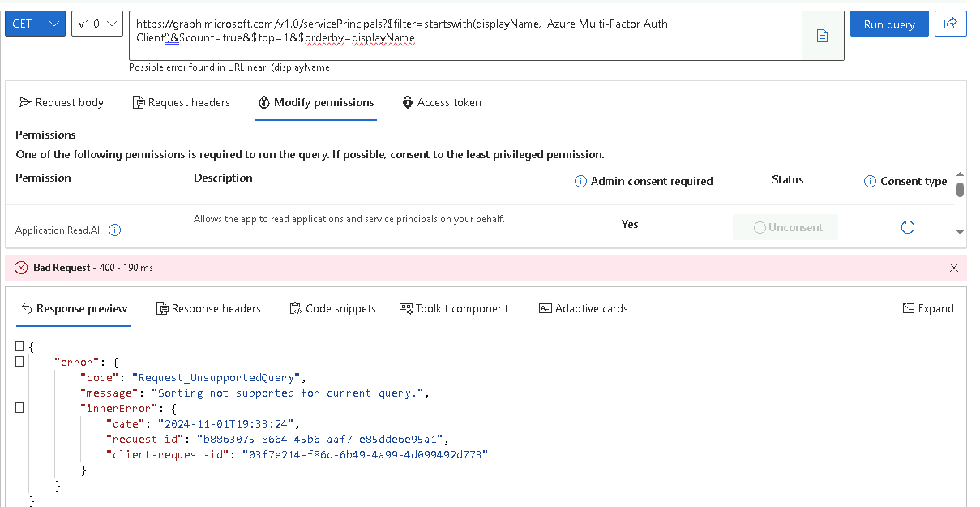The height and width of the screenshot is (507, 980).
Task: Click the Description column header
Action: point(223,178)
